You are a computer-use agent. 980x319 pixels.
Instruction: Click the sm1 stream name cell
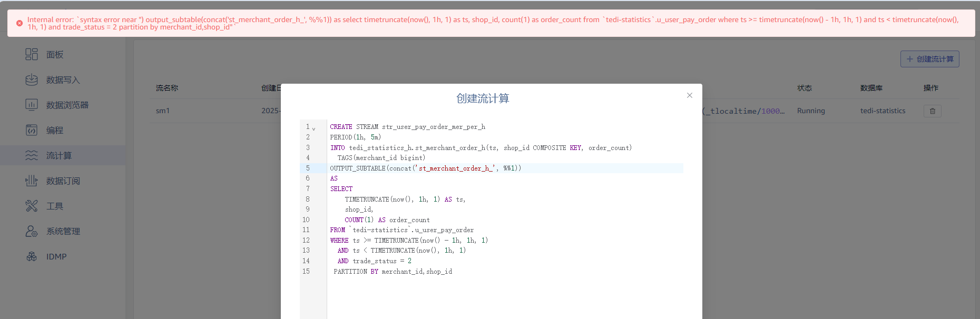[x=163, y=111]
